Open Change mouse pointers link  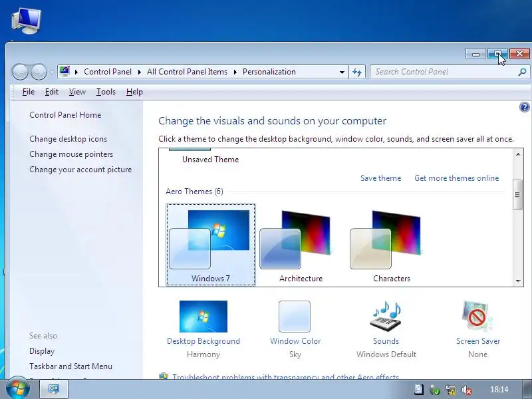pyautogui.click(x=71, y=154)
